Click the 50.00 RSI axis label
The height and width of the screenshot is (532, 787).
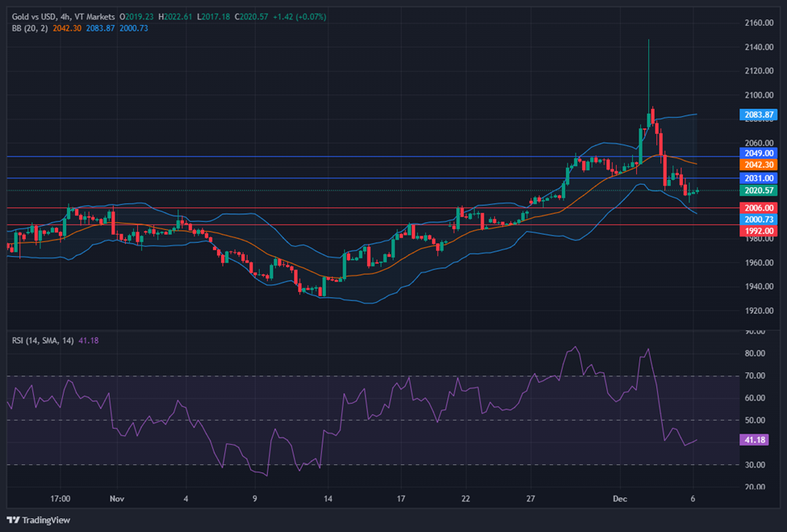click(755, 420)
